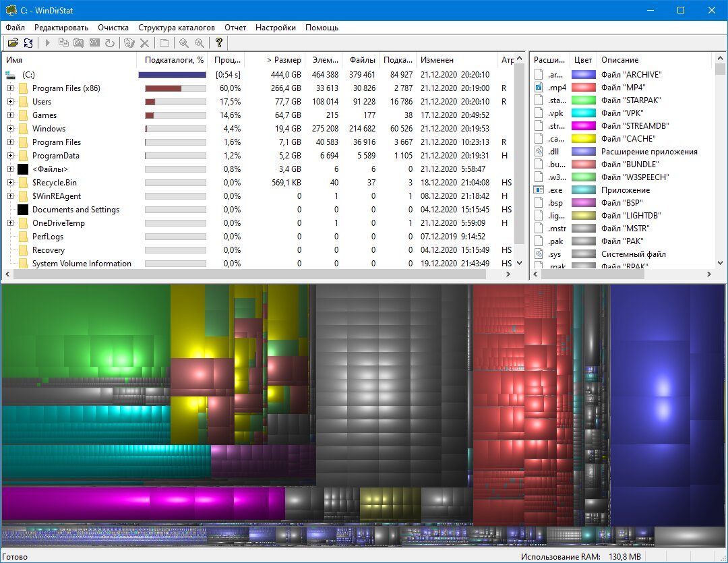Open the Структура каталогов menu
Screen dimensions: 728x563
[x=177, y=28]
